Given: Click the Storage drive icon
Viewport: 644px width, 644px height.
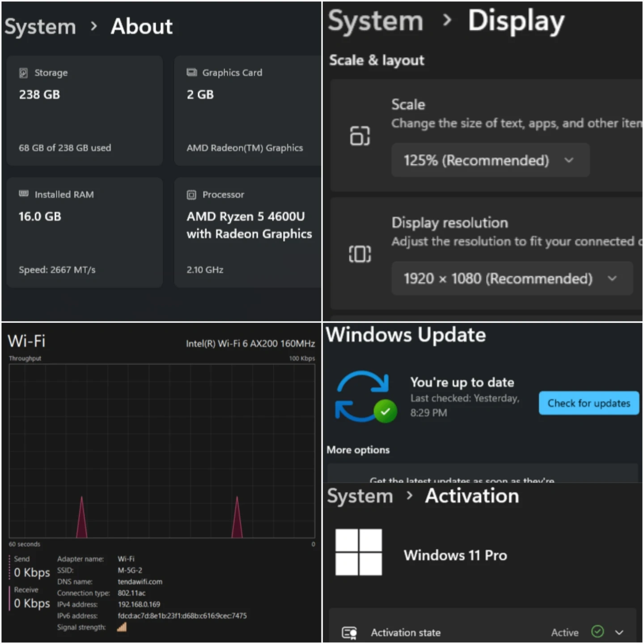Looking at the screenshot, I should [23, 73].
